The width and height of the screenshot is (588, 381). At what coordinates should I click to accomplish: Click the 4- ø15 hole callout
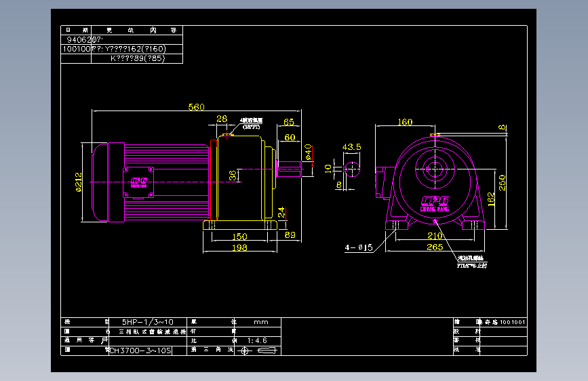[x=359, y=247]
